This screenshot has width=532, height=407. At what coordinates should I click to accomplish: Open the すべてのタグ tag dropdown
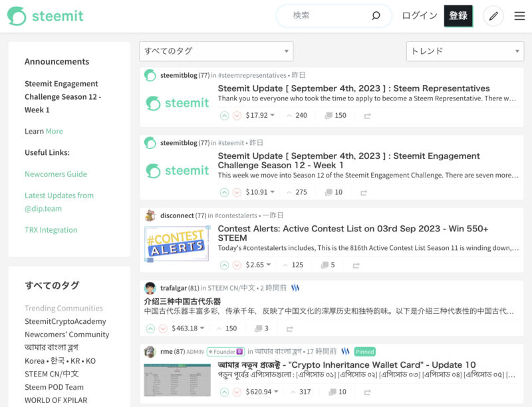coord(216,51)
